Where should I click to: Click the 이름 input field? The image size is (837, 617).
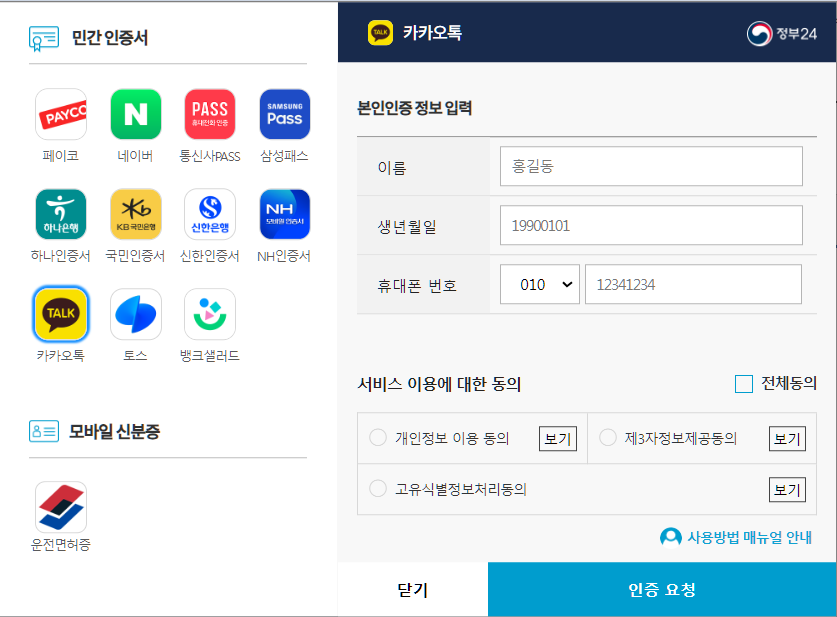(651, 165)
